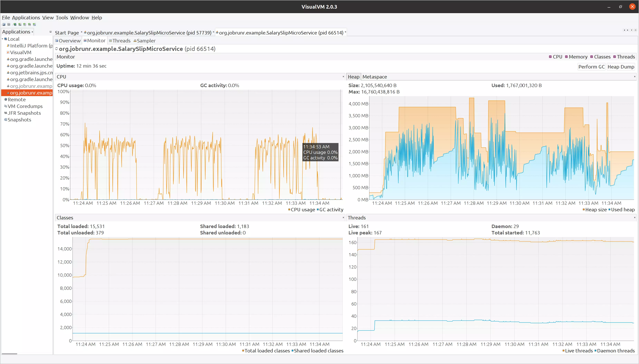Click the 'Total loaded: 15,531' classes value
Screen dimensions: 639x364
[x=81, y=226]
